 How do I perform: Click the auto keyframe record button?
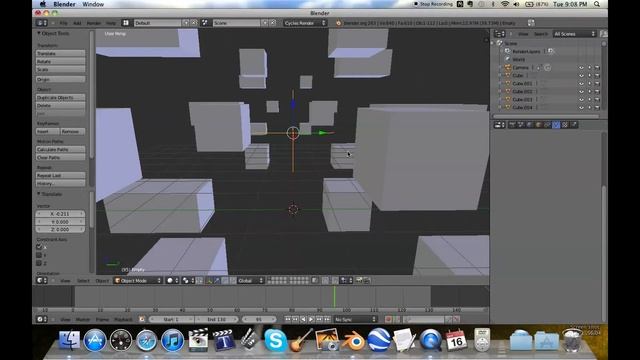388,319
